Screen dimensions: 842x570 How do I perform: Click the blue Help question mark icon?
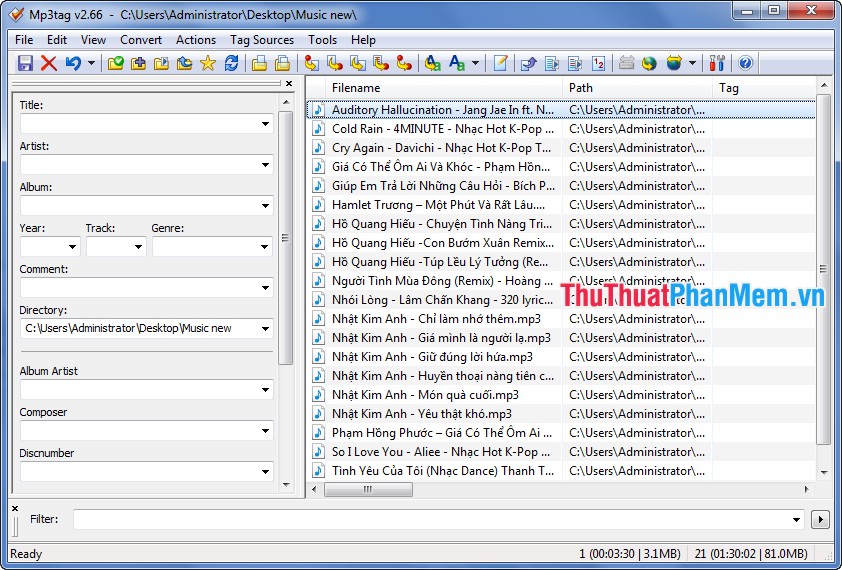point(745,63)
